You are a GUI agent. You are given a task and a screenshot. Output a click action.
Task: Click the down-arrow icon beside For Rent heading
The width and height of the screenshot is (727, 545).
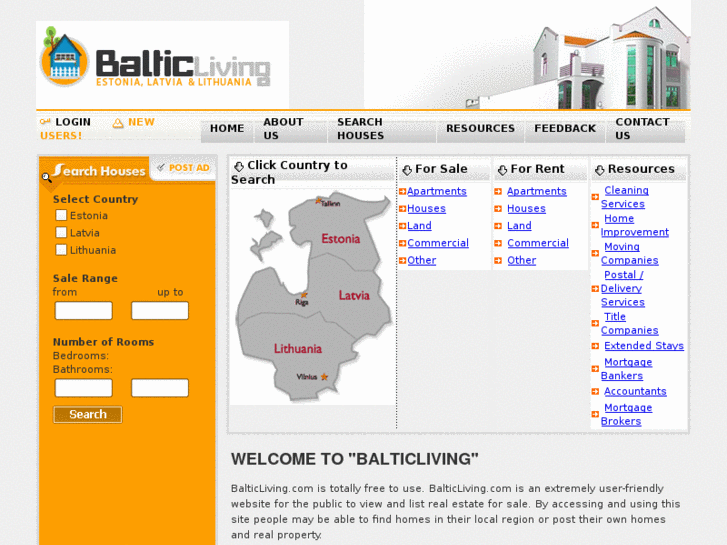click(502, 170)
